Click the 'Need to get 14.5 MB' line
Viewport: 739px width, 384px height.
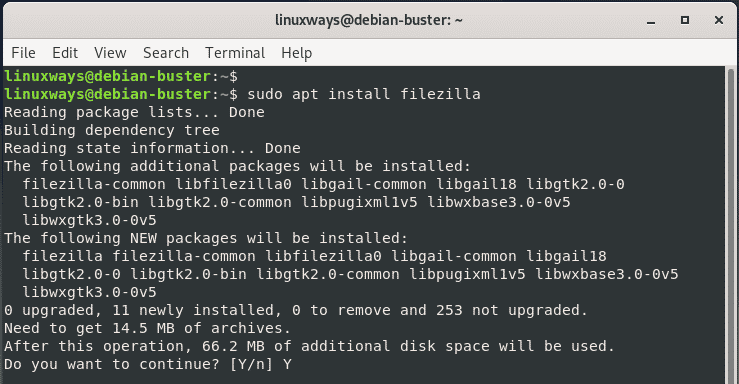(x=148, y=328)
